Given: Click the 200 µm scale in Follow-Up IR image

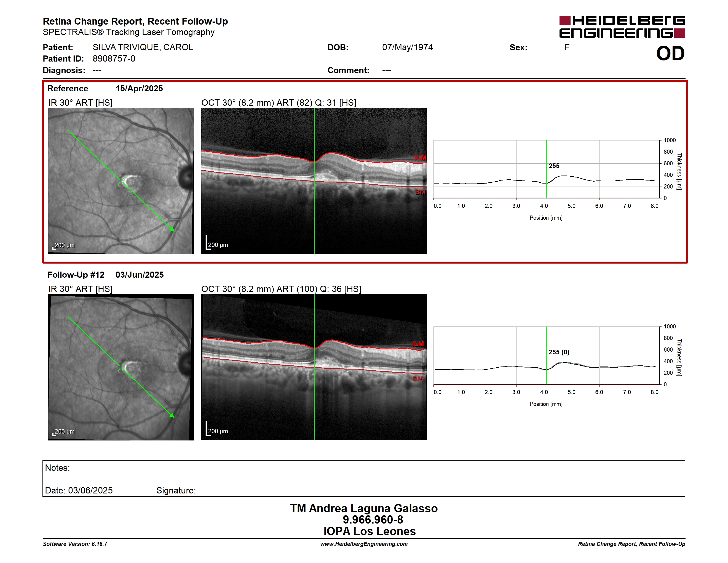Looking at the screenshot, I should pyautogui.click(x=64, y=432).
